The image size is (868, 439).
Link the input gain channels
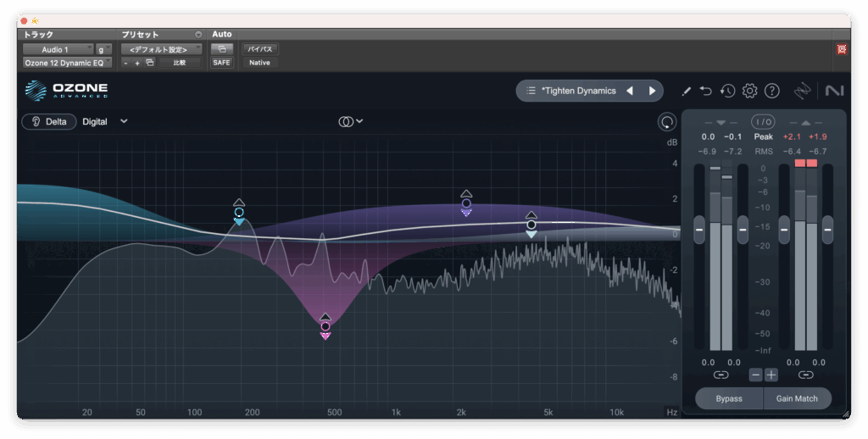pos(721,375)
